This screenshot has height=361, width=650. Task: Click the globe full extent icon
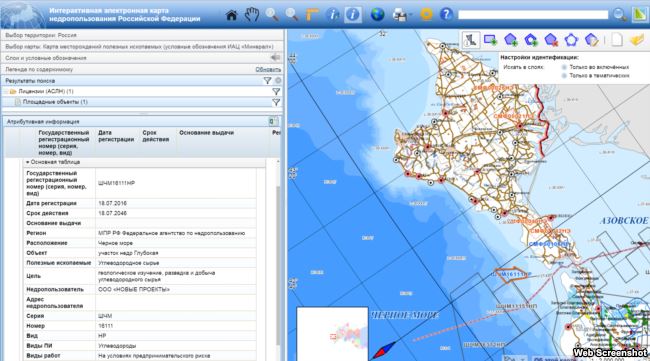[x=377, y=15]
